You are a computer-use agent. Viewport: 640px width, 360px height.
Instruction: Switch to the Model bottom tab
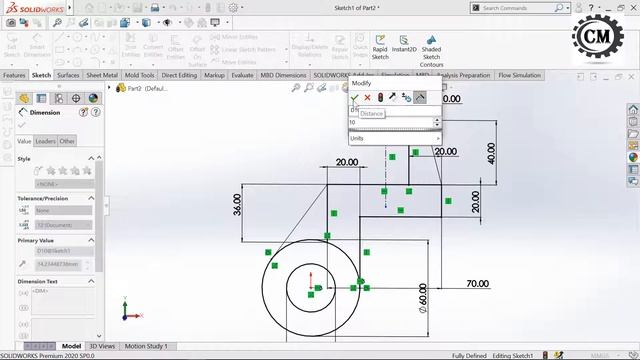[71, 346]
